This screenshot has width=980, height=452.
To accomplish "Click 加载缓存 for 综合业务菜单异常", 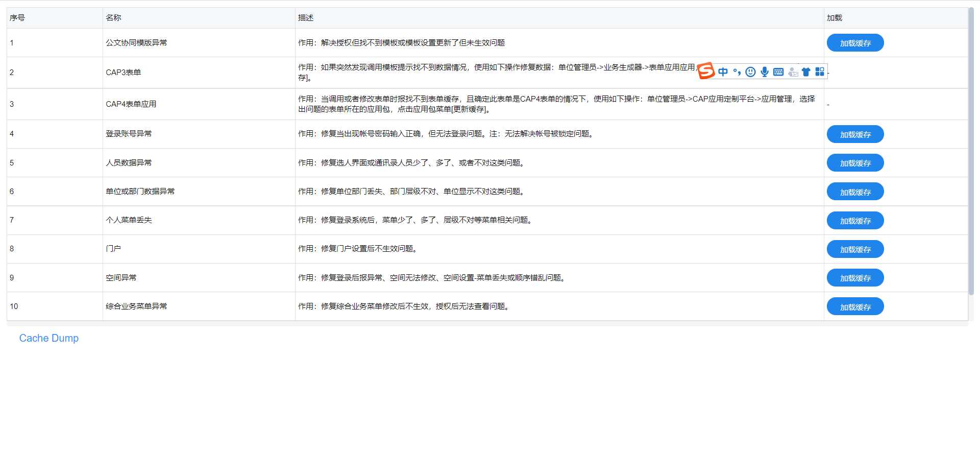I will pos(855,307).
